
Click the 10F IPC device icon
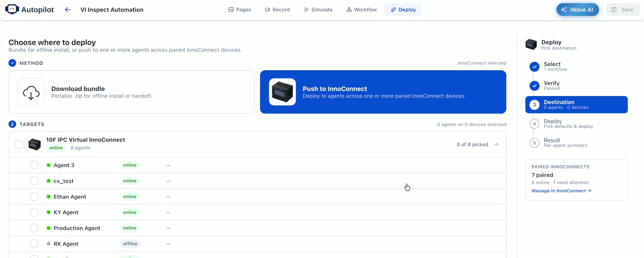click(35, 144)
